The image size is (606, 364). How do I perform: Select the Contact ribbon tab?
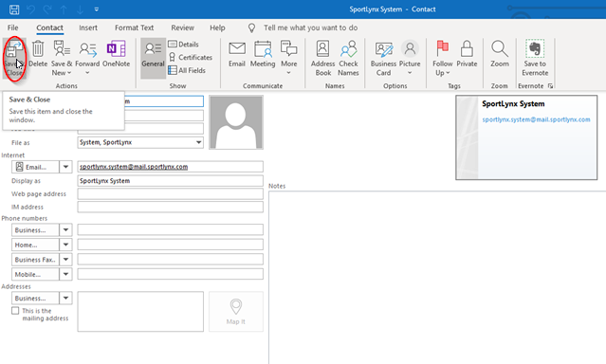49,27
